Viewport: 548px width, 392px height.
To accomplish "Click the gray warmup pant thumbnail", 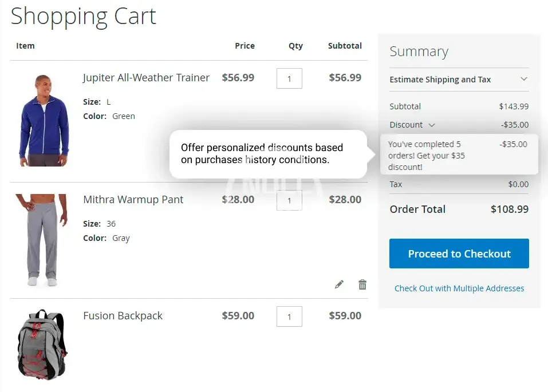I will click(x=42, y=240).
